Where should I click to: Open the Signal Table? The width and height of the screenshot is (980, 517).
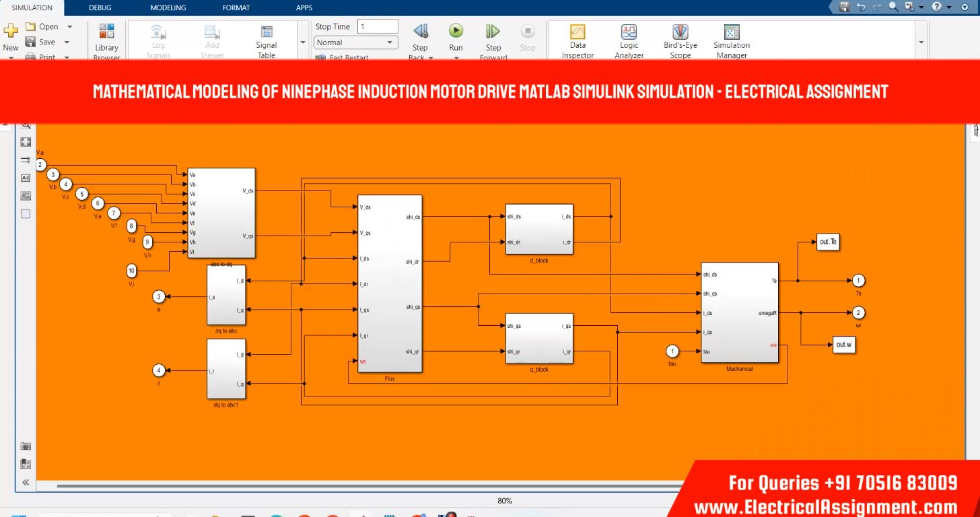[267, 34]
